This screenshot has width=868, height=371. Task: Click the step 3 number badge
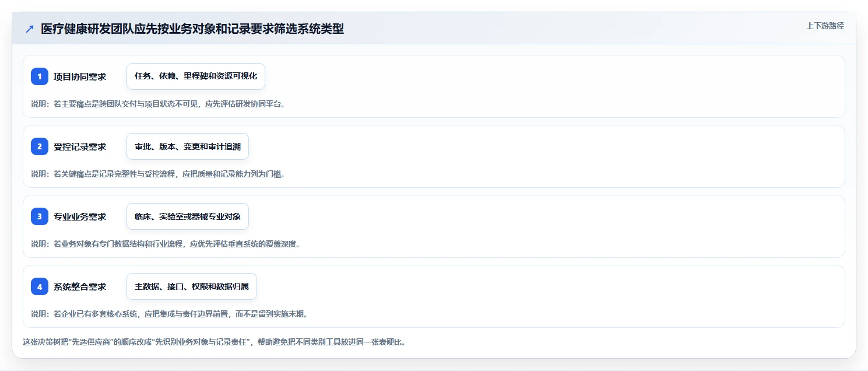[40, 216]
